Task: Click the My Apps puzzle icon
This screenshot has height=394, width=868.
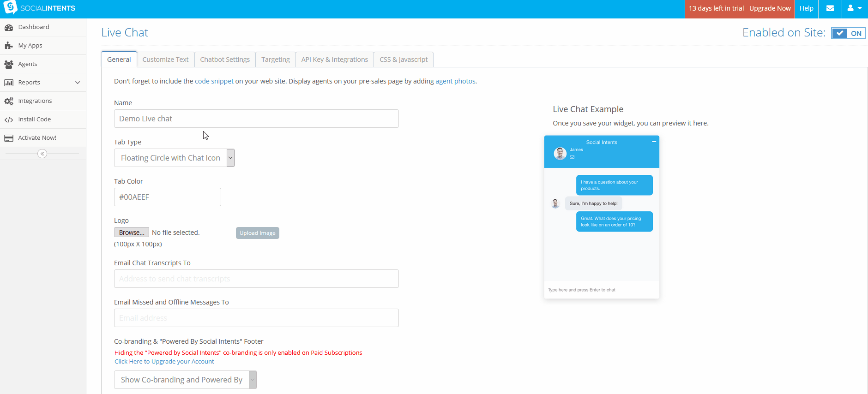Action: (9, 46)
